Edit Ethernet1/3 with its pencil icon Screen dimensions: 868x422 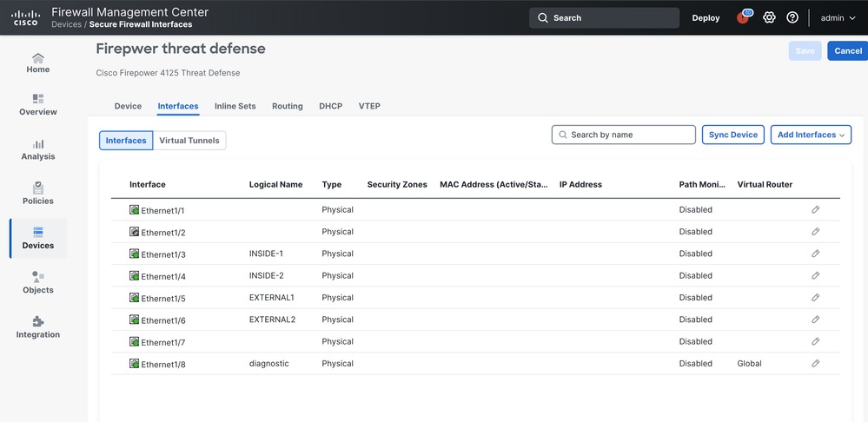click(x=815, y=254)
